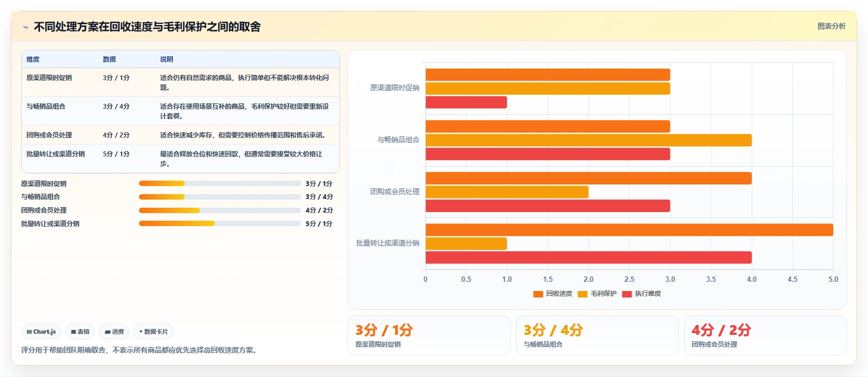The height and width of the screenshot is (377, 868).
Task: Click the 团购或会员处理 progress bar
Action: pyautogui.click(x=219, y=210)
